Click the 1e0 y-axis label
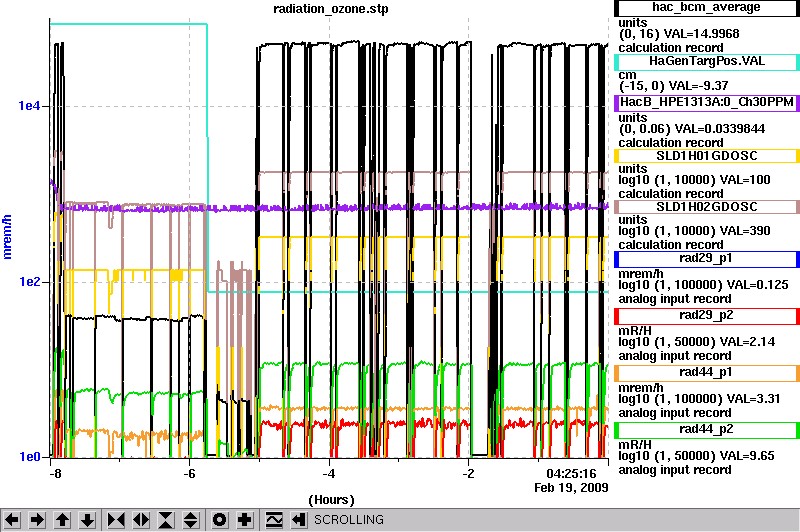The image size is (800, 532). (29, 457)
